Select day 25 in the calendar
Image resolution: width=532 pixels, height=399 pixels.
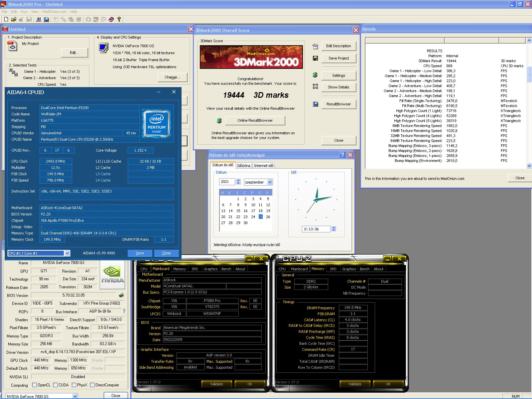pos(260,217)
